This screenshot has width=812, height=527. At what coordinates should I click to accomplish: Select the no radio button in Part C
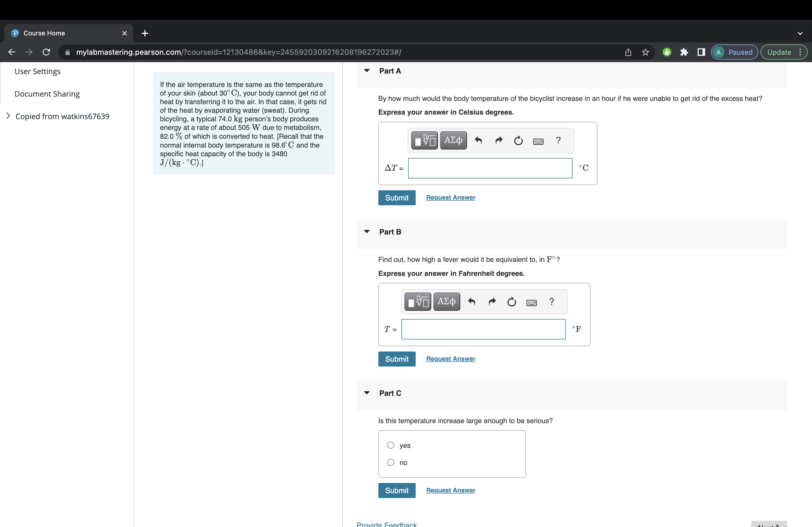pos(390,462)
